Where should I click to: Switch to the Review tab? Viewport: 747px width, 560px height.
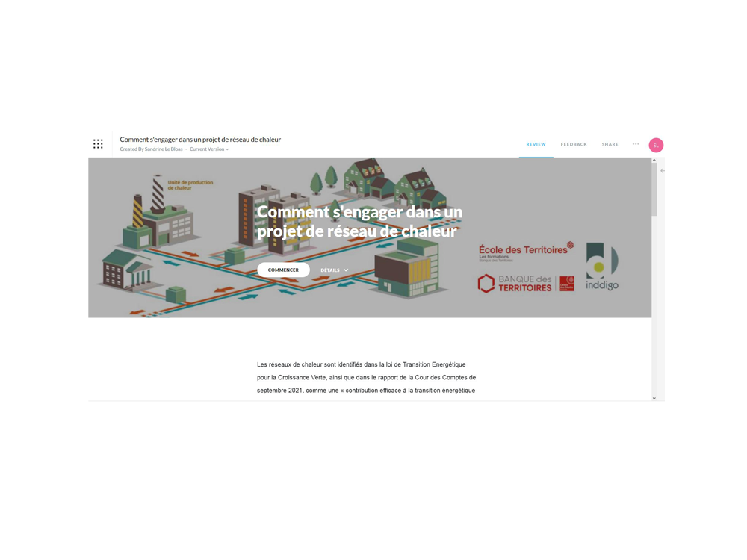pyautogui.click(x=536, y=144)
